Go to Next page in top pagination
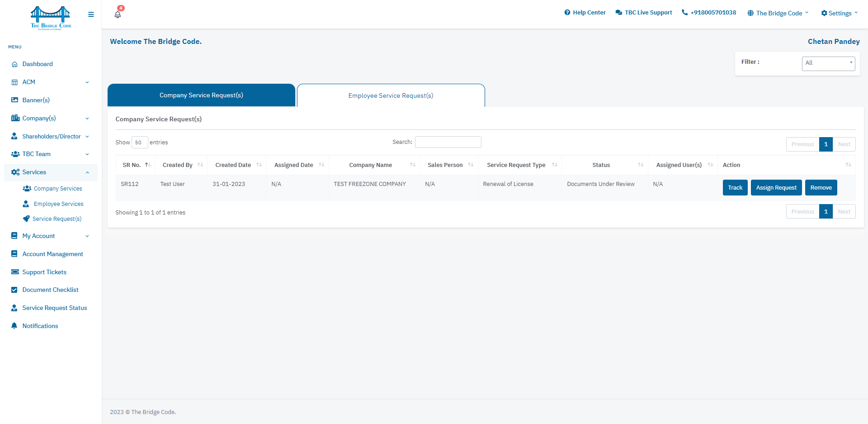 [844, 144]
